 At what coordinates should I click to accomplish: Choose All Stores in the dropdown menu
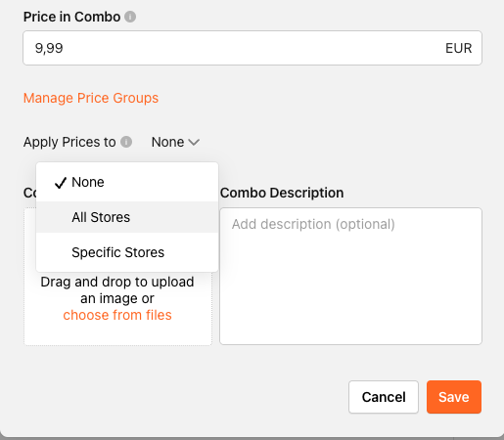[x=127, y=217]
